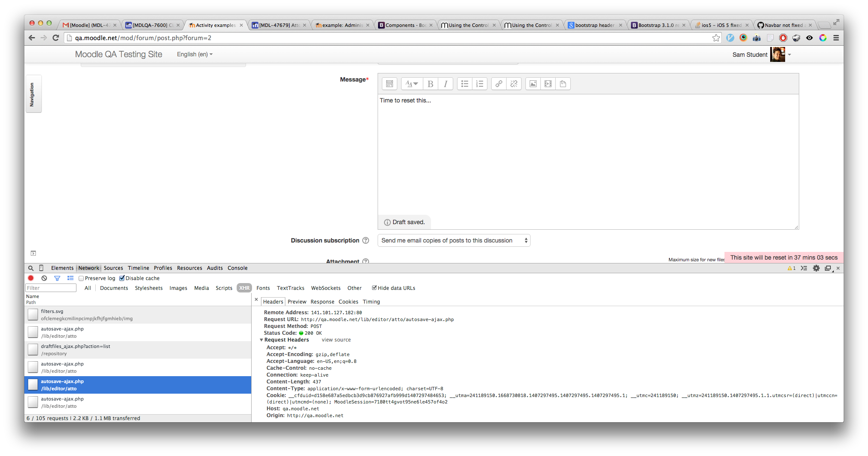The width and height of the screenshot is (868, 456).
Task: Open the DevTools Sources panel
Action: (x=113, y=268)
